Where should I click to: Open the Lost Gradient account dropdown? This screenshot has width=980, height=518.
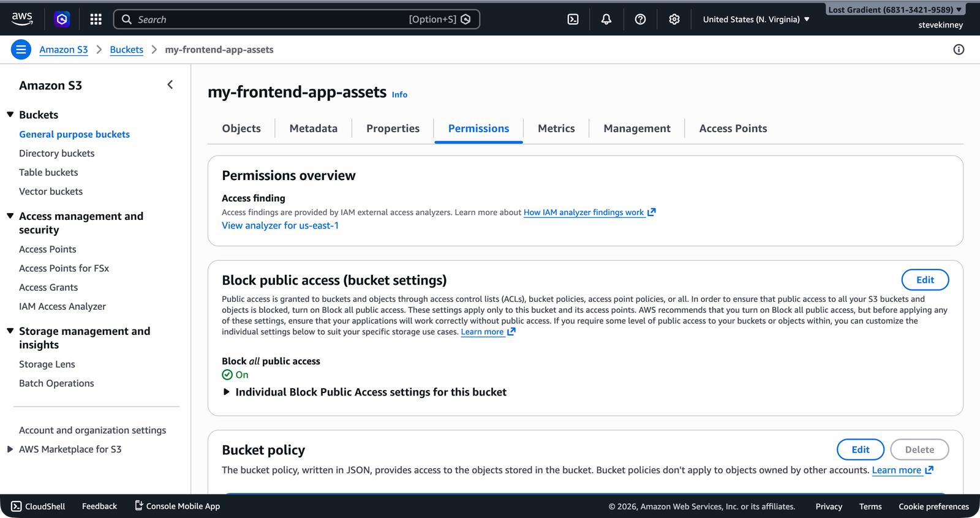point(895,9)
